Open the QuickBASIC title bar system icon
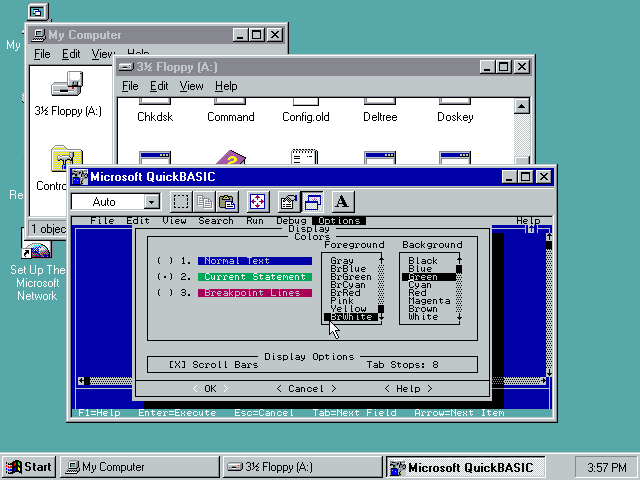Screen dimensions: 640x480 point(80,177)
